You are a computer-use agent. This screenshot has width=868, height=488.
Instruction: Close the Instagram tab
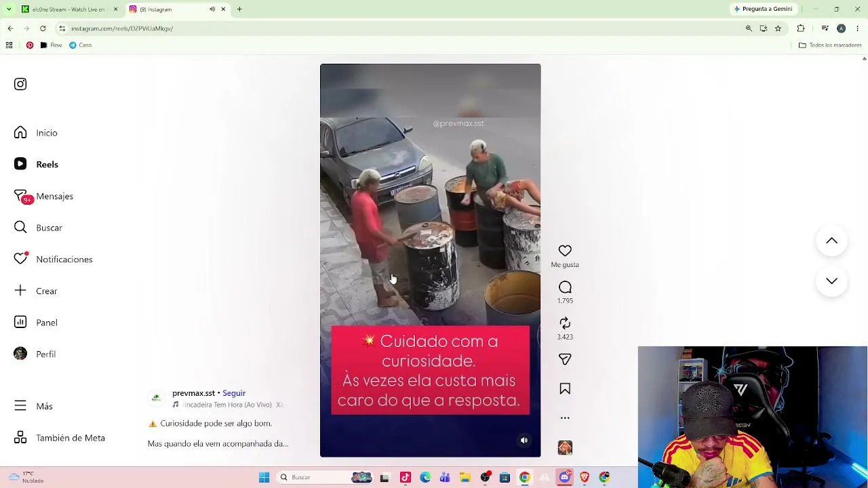pos(222,9)
